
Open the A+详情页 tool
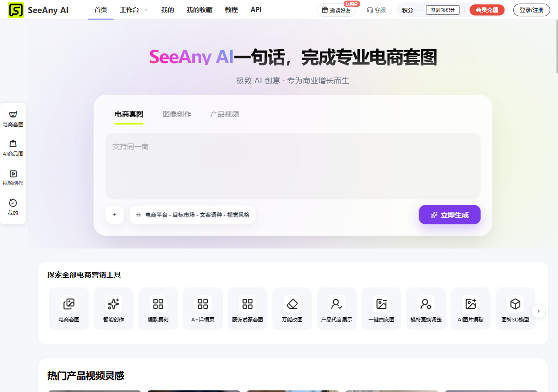(203, 309)
